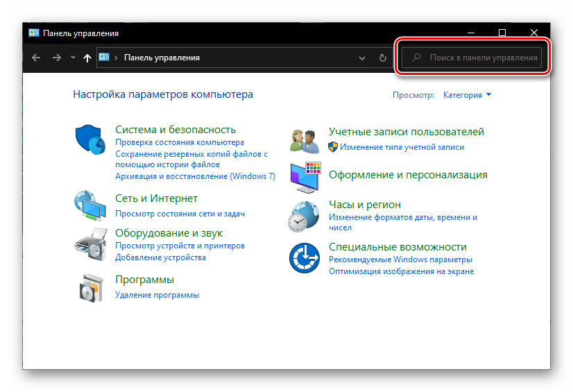
Task: Expand the address bar history dropdown
Action: 361,58
